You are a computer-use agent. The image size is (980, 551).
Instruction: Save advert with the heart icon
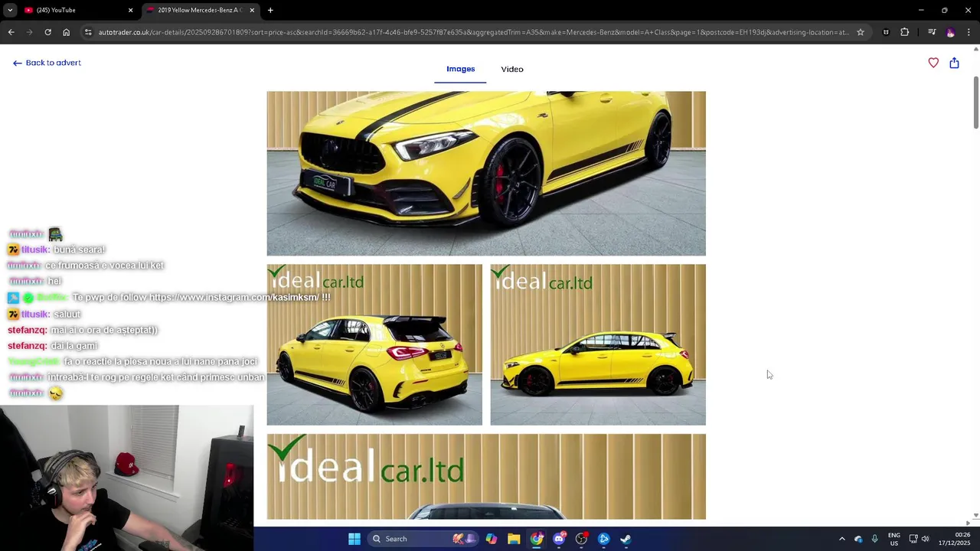click(x=933, y=63)
